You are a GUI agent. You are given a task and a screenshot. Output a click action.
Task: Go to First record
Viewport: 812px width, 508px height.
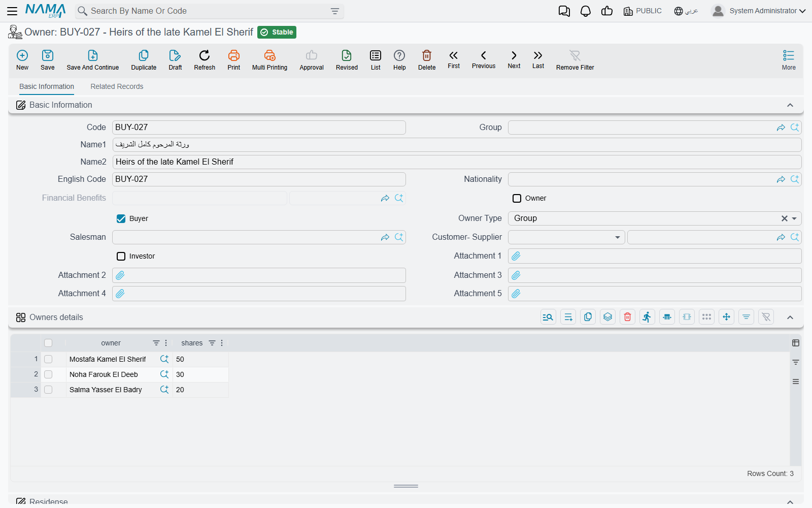pyautogui.click(x=454, y=59)
